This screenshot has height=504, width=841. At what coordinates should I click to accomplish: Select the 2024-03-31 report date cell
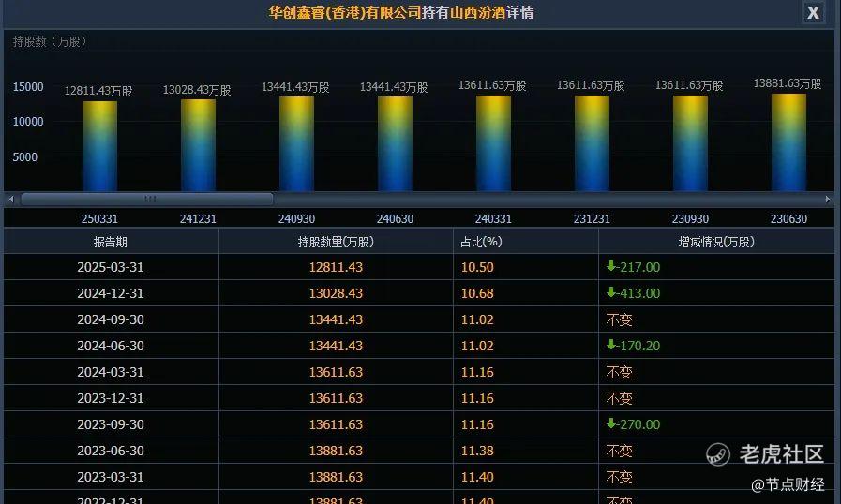tap(111, 372)
